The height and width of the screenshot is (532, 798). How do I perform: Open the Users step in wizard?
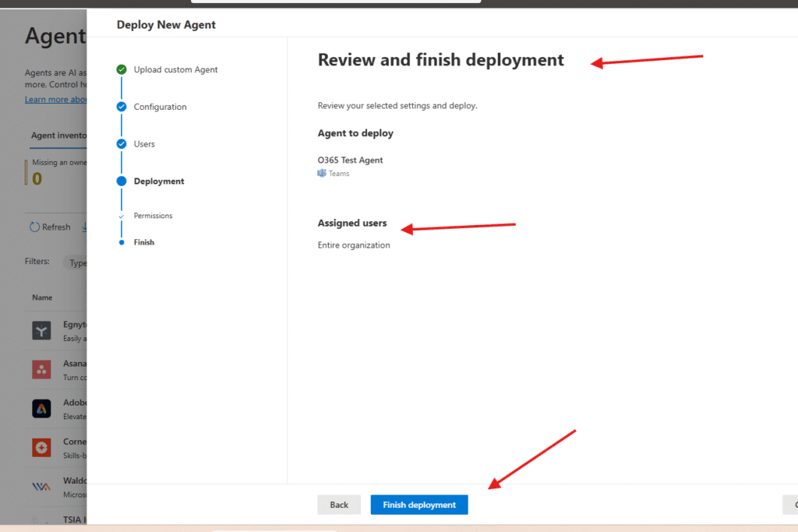[144, 144]
